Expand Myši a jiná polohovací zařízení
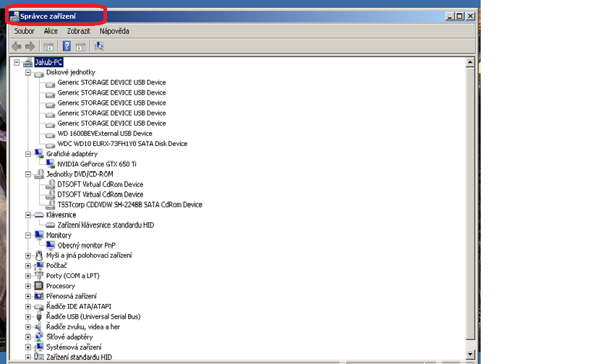 coord(28,256)
